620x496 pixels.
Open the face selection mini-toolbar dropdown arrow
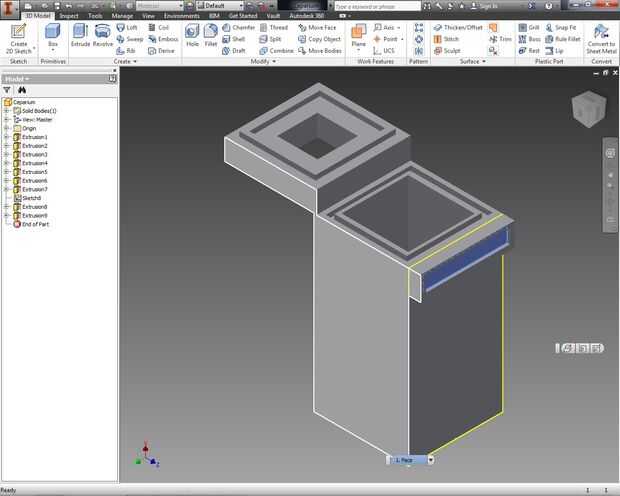coord(431,460)
